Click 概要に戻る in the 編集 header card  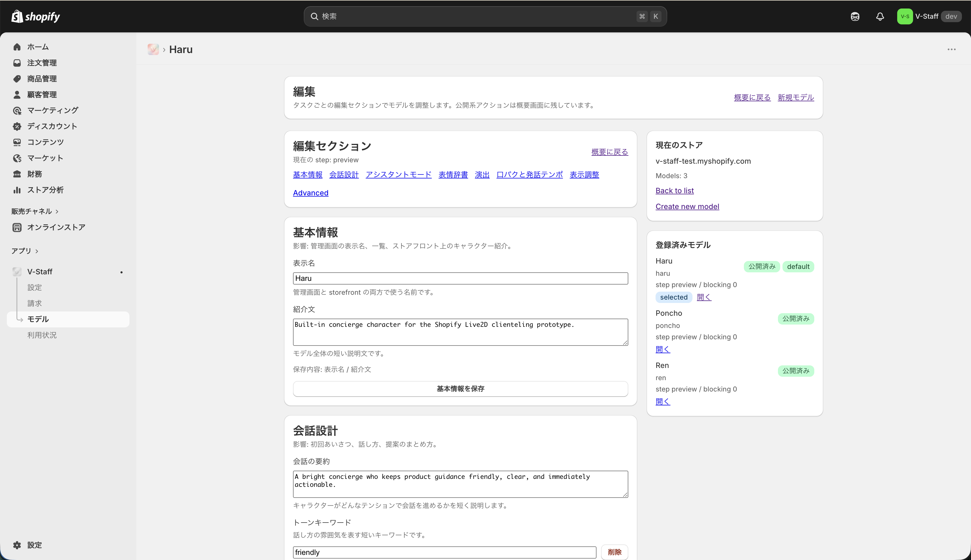pyautogui.click(x=752, y=98)
